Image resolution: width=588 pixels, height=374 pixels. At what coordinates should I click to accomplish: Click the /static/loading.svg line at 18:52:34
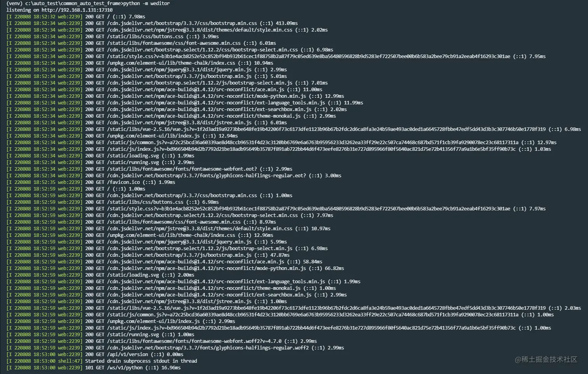[x=100, y=156]
